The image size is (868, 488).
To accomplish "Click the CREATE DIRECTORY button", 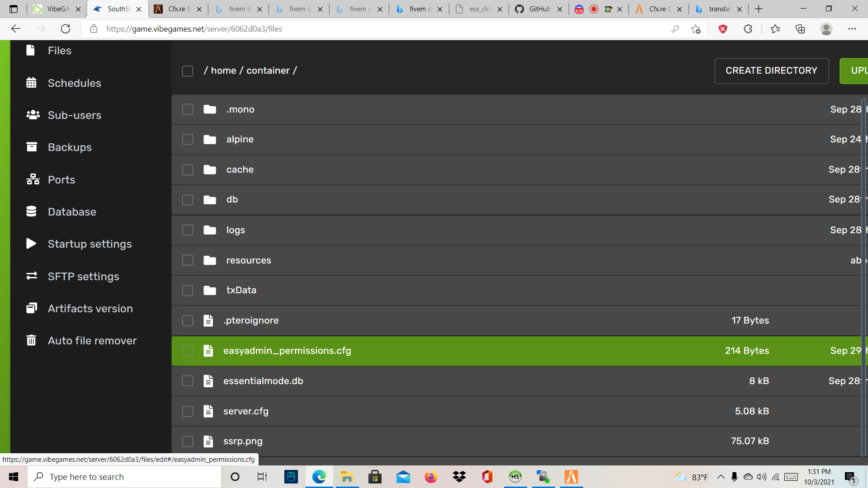I will tap(771, 71).
